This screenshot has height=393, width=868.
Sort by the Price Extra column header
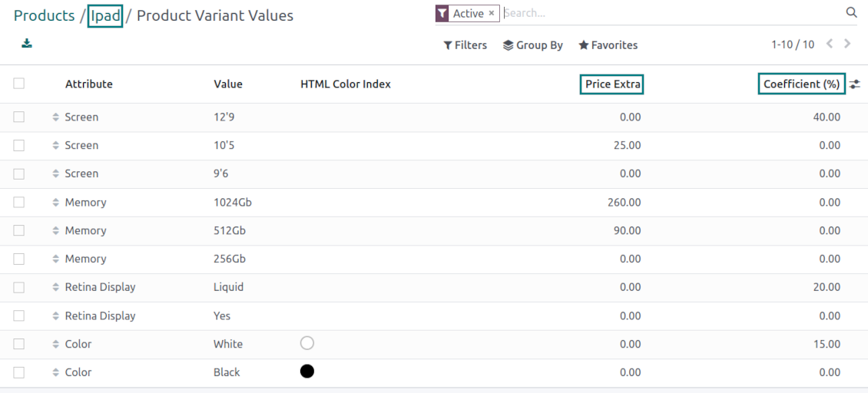pyautogui.click(x=611, y=84)
